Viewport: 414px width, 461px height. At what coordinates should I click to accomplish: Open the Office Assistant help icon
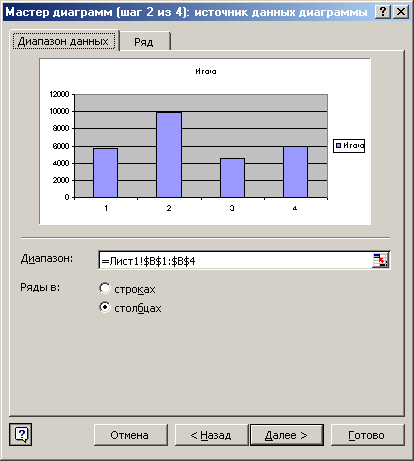point(21,435)
